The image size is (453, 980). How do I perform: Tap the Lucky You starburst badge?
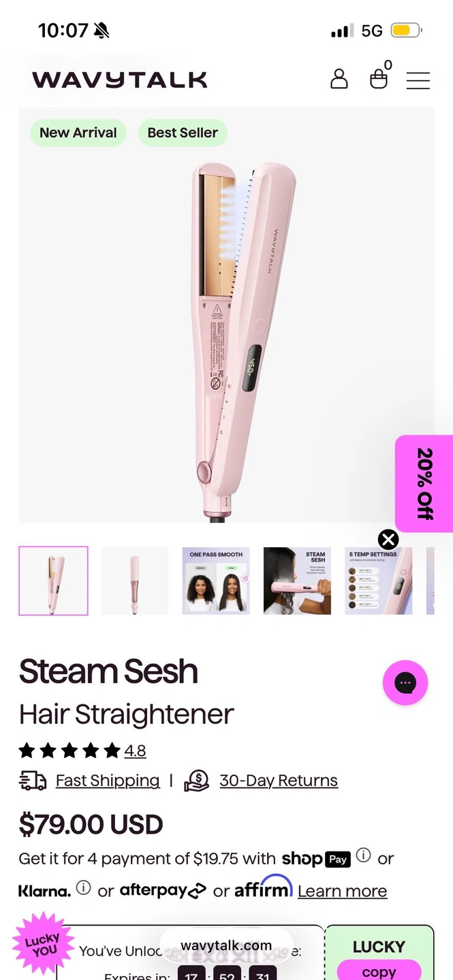click(42, 945)
